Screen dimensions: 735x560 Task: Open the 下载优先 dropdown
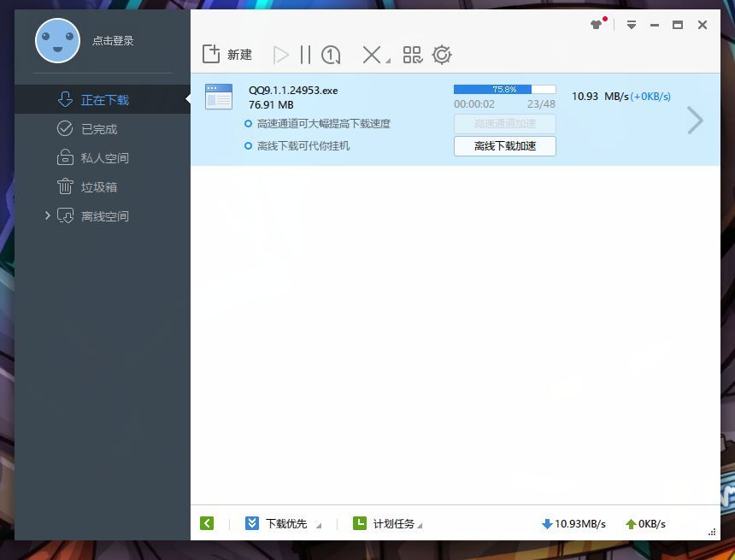(x=285, y=523)
